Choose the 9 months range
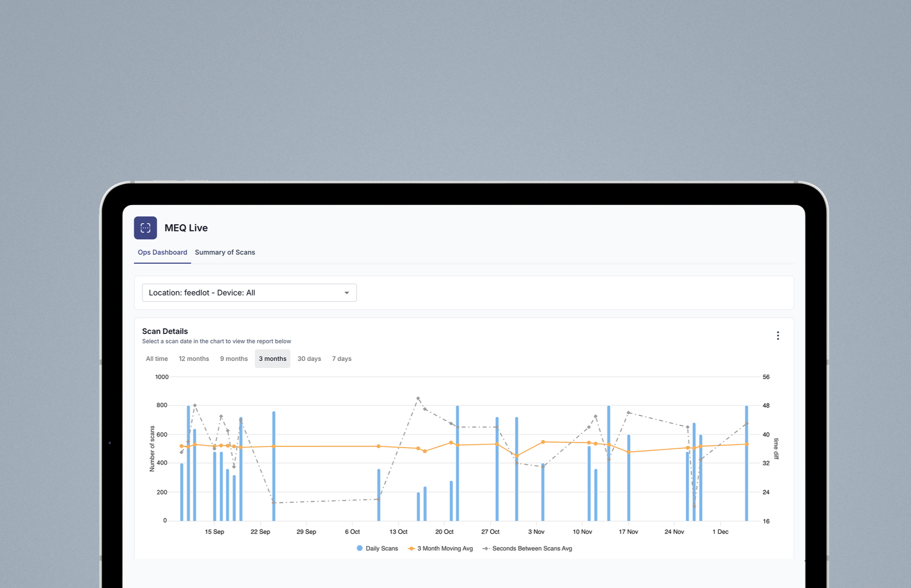The width and height of the screenshot is (911, 588). tap(234, 359)
